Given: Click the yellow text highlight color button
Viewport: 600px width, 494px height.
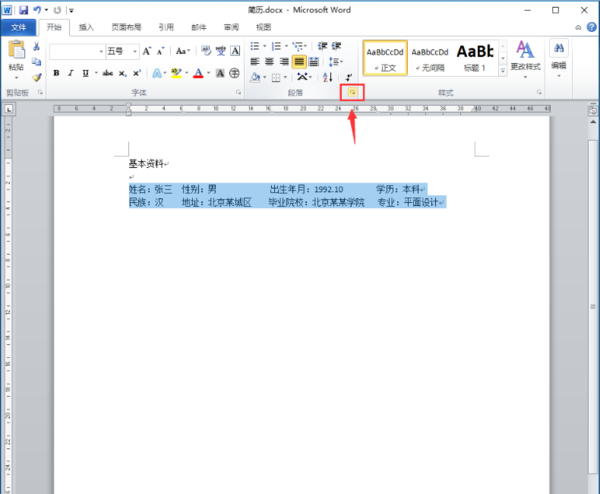Looking at the screenshot, I should [176, 73].
